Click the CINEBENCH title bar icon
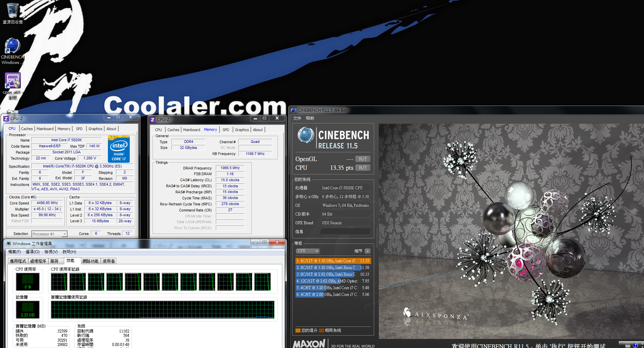 pyautogui.click(x=293, y=110)
